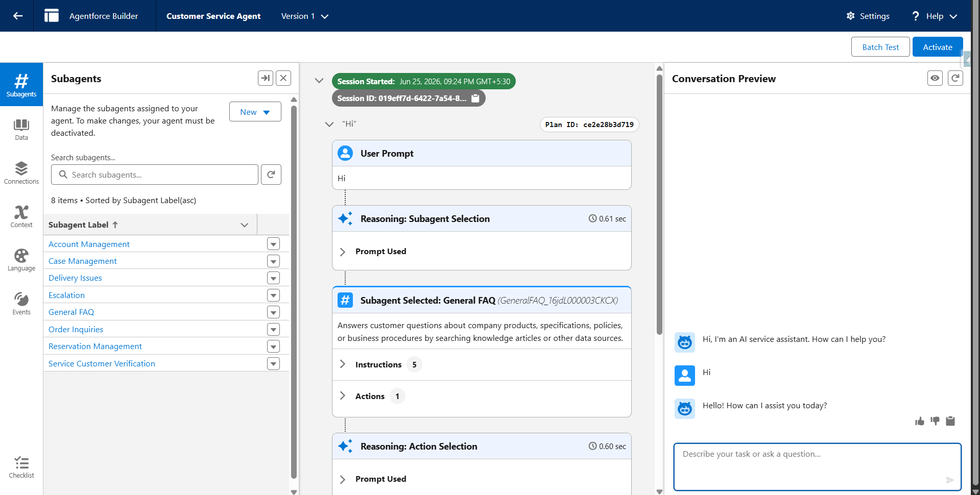Image resolution: width=980 pixels, height=495 pixels.
Task: Open the Data sidebar tab
Action: (x=21, y=130)
